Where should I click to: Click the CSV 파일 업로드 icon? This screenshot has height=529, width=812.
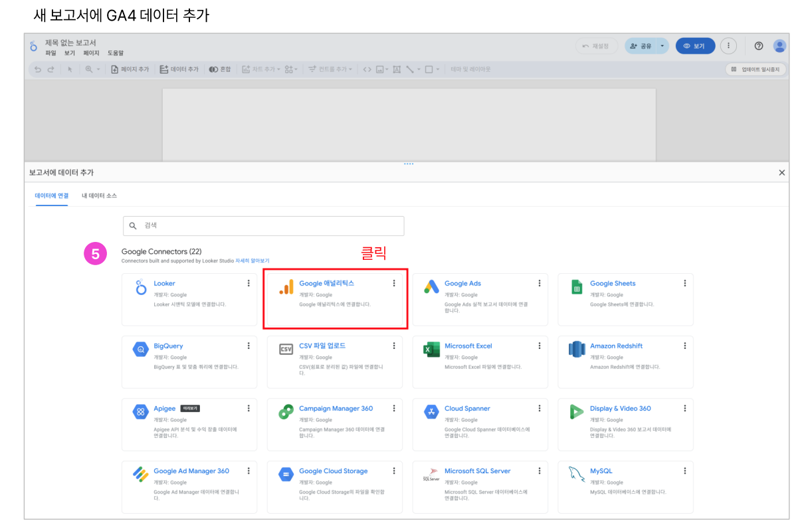pos(286,350)
